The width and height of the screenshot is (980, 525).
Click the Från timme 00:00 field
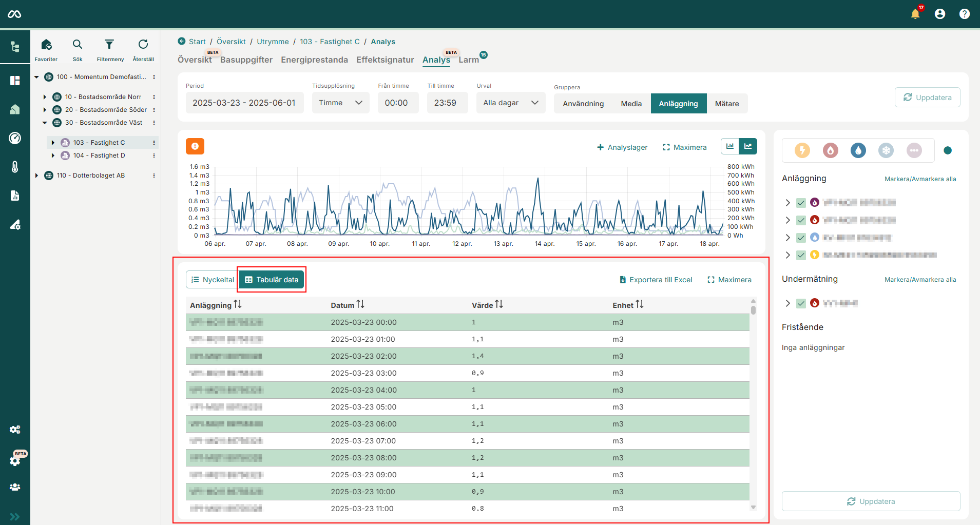click(x=398, y=103)
